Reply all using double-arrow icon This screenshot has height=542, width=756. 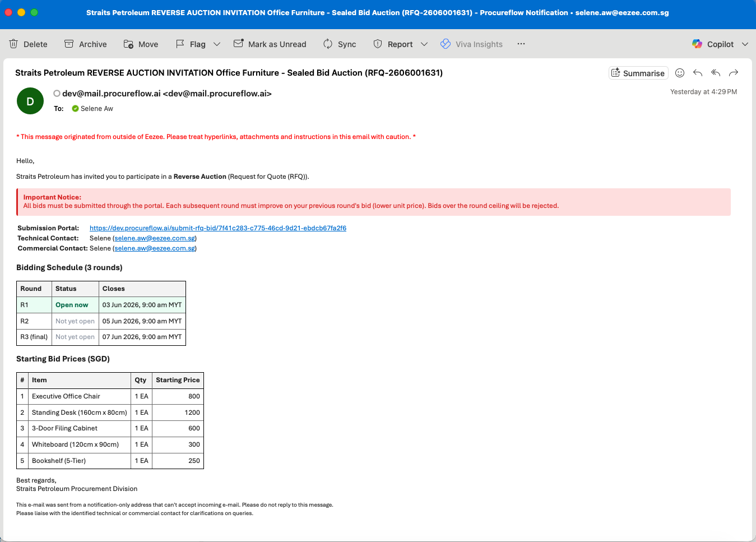(x=716, y=73)
